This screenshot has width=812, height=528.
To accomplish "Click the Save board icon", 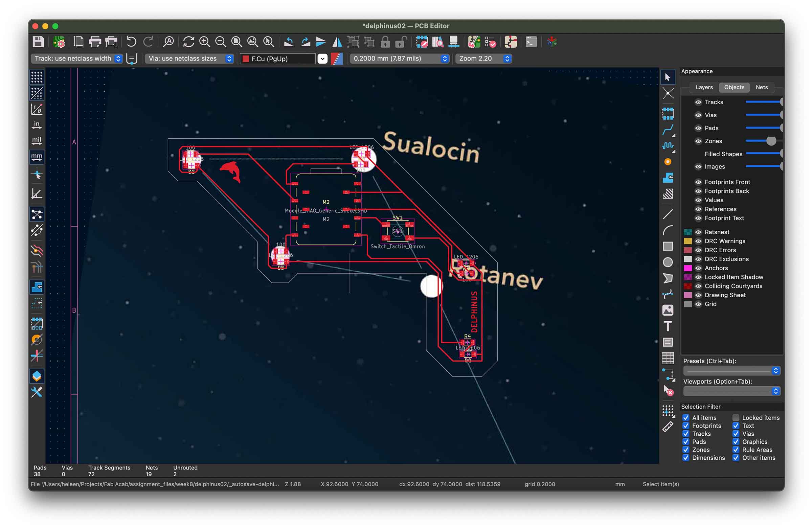I will tap(38, 42).
